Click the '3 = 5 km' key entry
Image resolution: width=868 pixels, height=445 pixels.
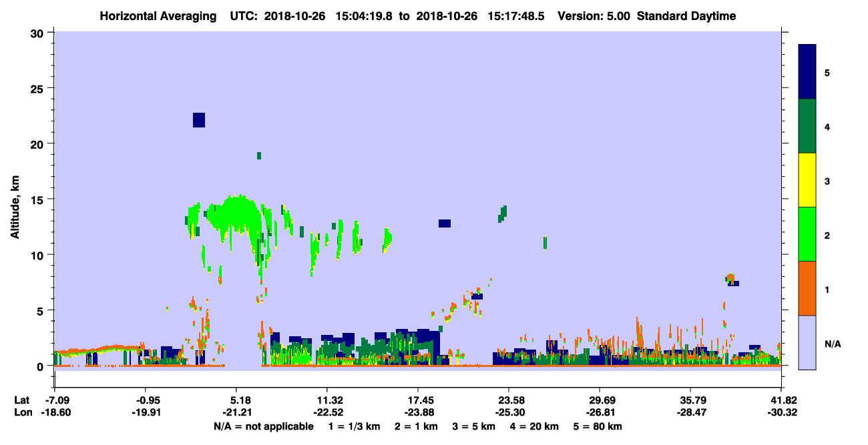(x=474, y=426)
